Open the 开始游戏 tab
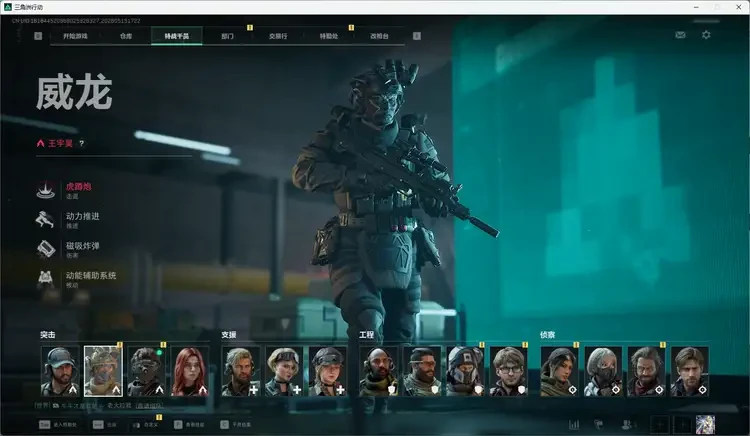Screen dimensions: 750x436 click(x=76, y=36)
